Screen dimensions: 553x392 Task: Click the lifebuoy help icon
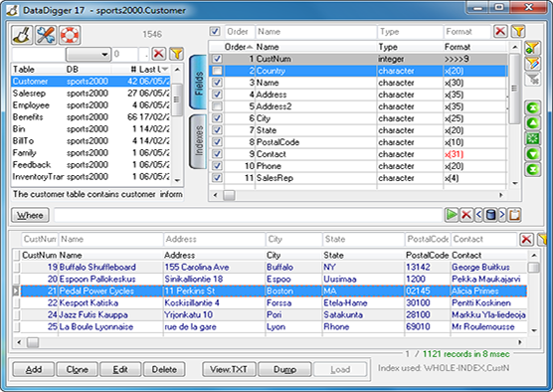click(x=70, y=35)
